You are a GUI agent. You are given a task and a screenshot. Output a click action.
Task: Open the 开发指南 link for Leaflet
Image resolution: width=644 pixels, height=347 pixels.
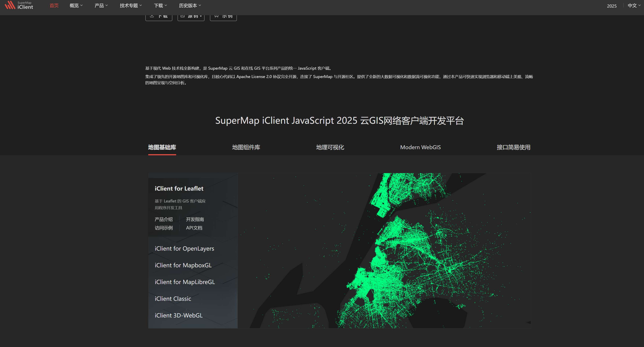point(195,219)
